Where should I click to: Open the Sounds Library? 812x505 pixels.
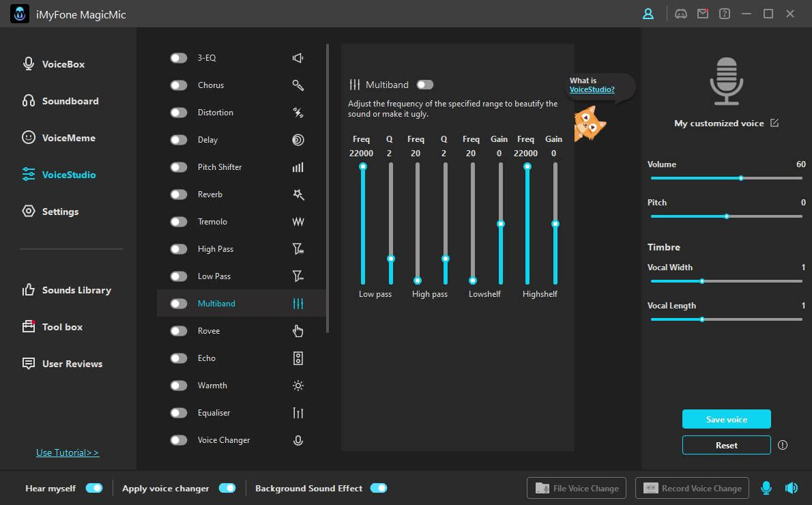click(x=67, y=291)
